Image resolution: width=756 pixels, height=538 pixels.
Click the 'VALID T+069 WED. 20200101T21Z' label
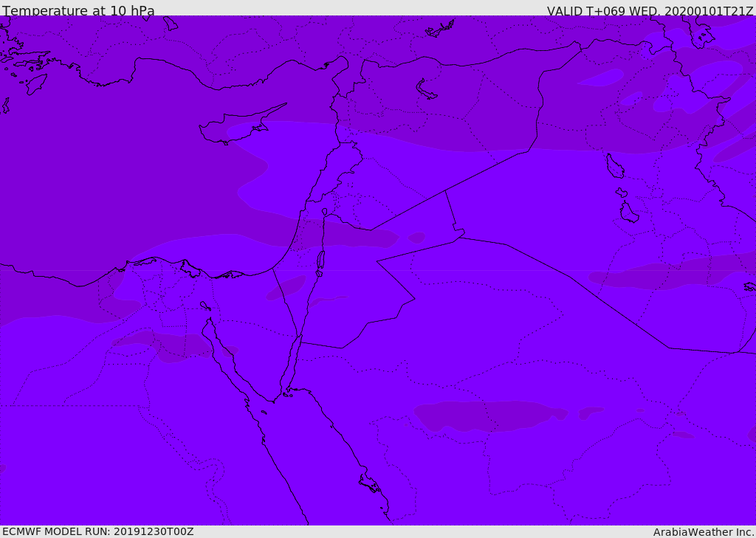pyautogui.click(x=650, y=11)
